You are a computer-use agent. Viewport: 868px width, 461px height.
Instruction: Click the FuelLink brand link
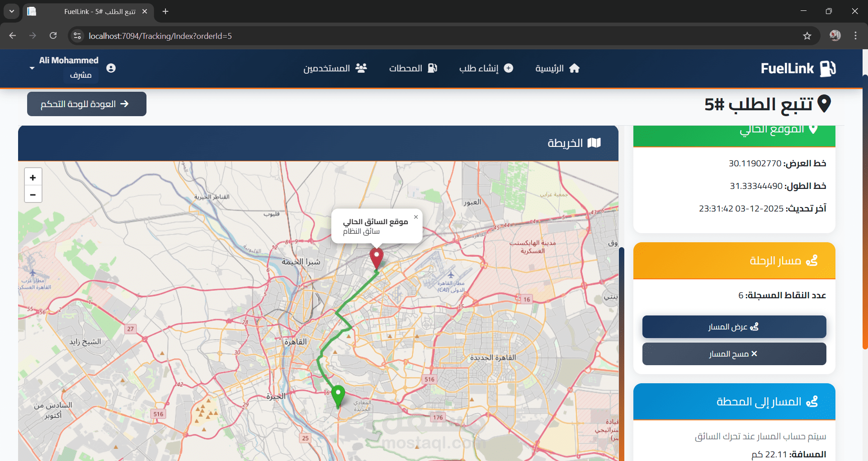click(x=798, y=69)
